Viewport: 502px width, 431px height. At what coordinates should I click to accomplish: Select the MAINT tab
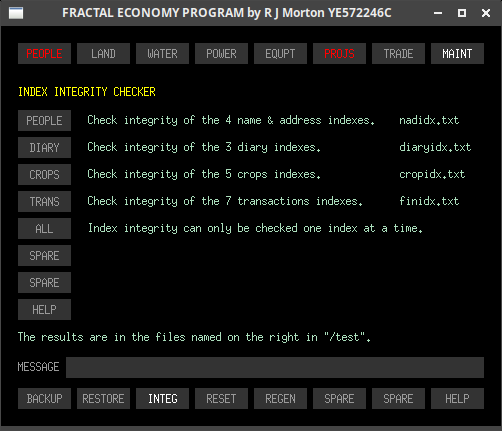457,53
